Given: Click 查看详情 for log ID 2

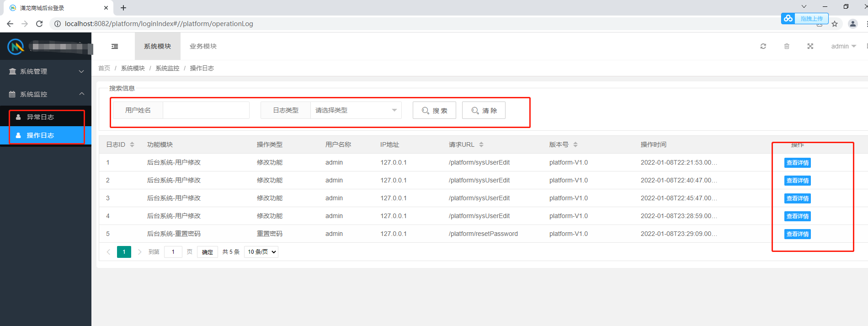Looking at the screenshot, I should pos(798,181).
